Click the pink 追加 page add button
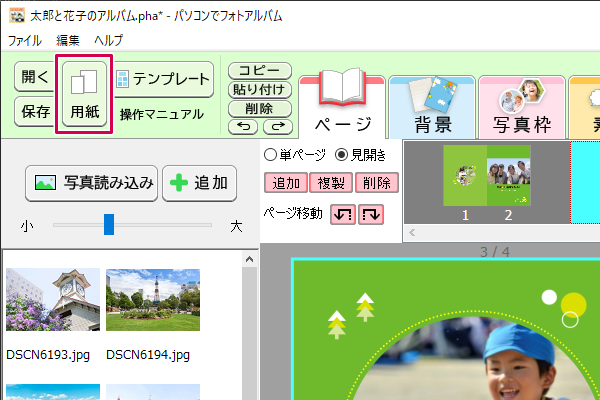 (286, 183)
